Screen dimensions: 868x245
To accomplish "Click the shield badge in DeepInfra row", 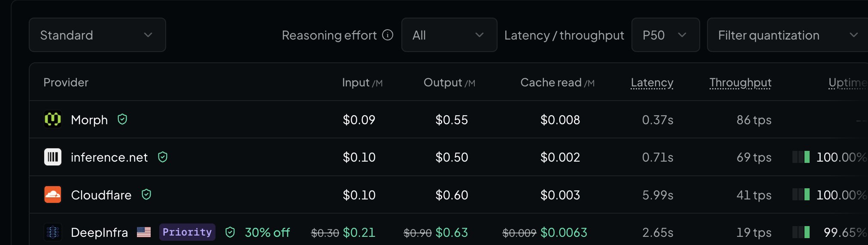I will tap(230, 232).
